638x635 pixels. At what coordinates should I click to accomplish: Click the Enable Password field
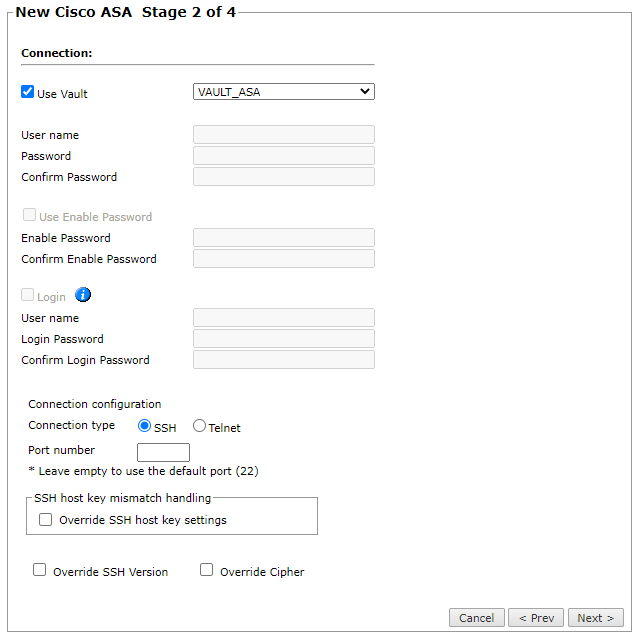284,238
